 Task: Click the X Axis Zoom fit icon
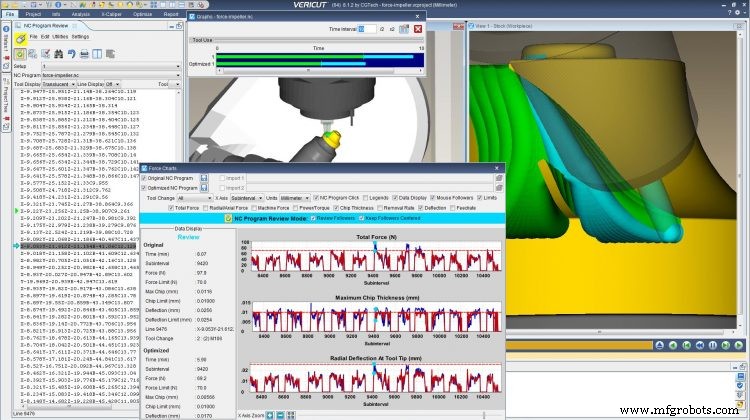(290, 415)
